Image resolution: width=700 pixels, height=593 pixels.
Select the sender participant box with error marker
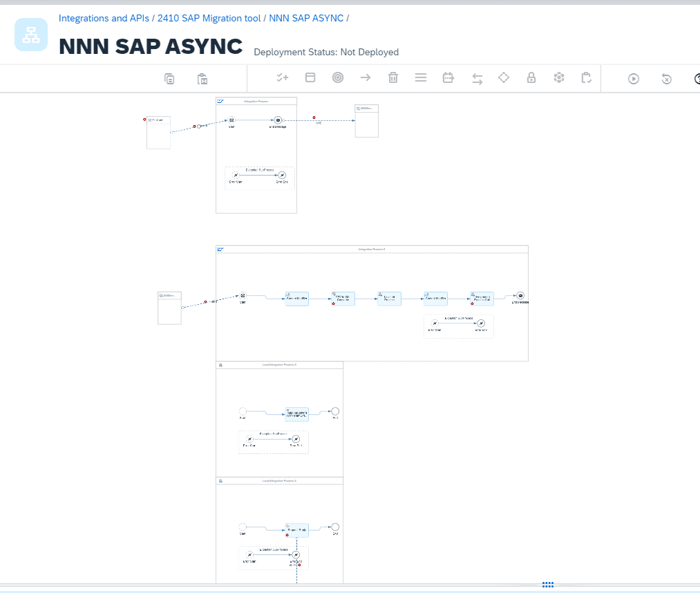(x=158, y=132)
